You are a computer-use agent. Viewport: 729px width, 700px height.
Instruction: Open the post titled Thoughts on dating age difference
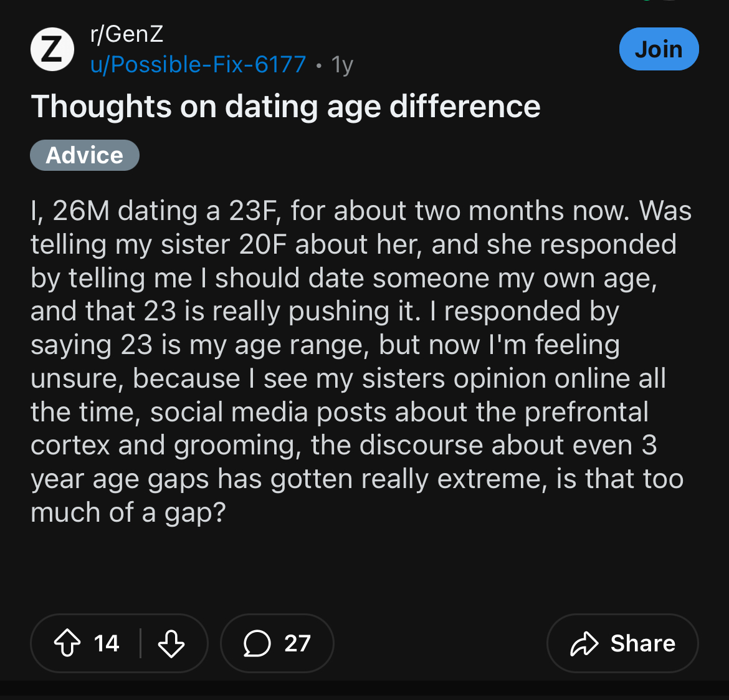coord(285,107)
